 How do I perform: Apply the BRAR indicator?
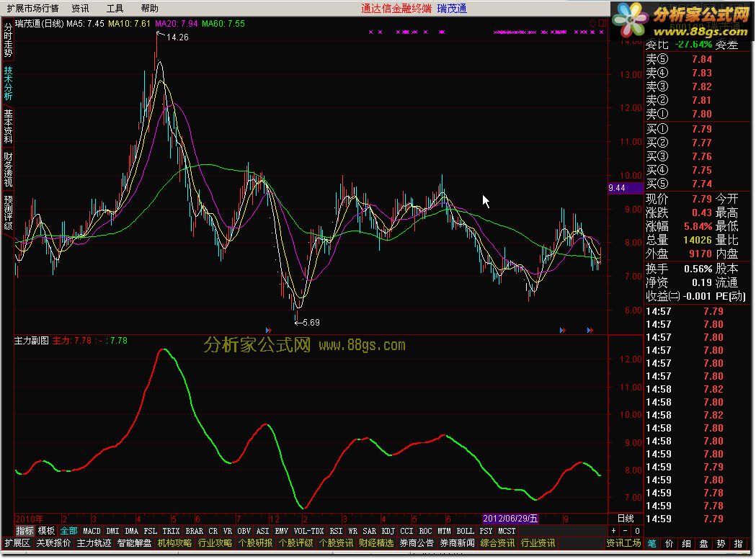pyautogui.click(x=195, y=531)
